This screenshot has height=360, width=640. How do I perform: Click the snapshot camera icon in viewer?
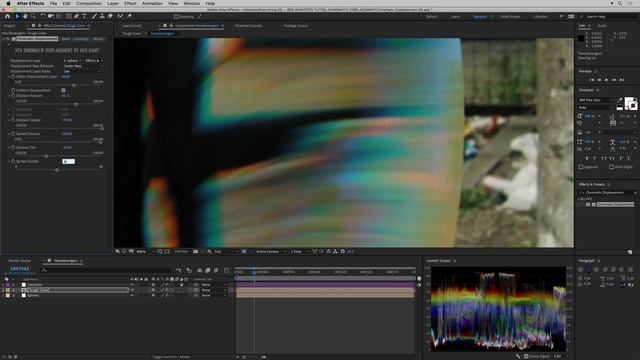click(x=196, y=251)
